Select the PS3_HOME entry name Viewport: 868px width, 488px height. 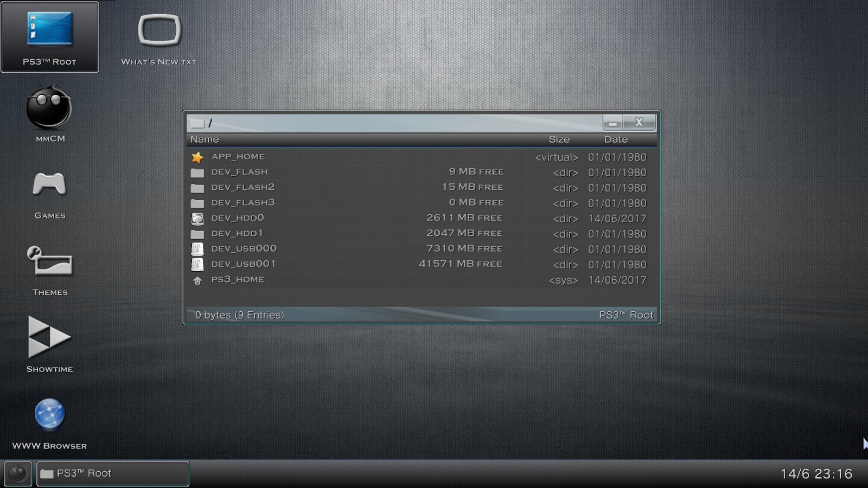tap(238, 279)
